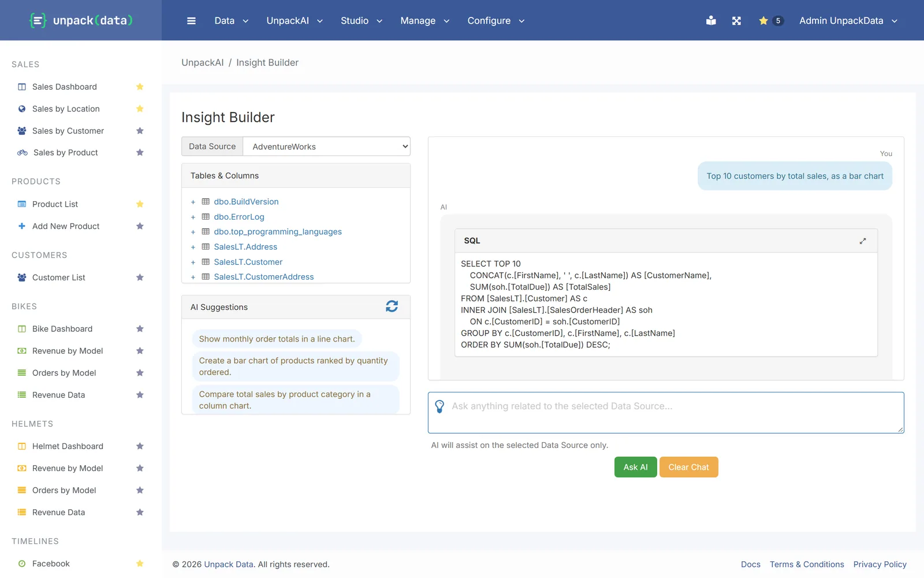Open the Admin UnpackData user dropdown
This screenshot has height=578, width=924.
pos(848,21)
